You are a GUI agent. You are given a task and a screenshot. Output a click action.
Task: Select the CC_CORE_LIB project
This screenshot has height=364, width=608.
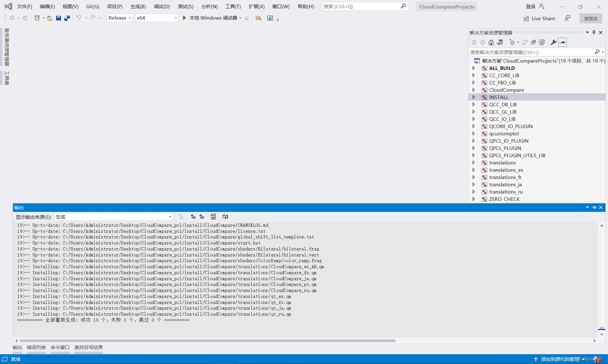pos(504,75)
